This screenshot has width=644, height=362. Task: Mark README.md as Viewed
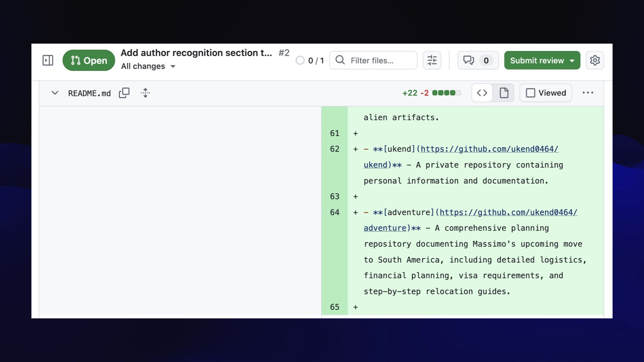point(545,93)
